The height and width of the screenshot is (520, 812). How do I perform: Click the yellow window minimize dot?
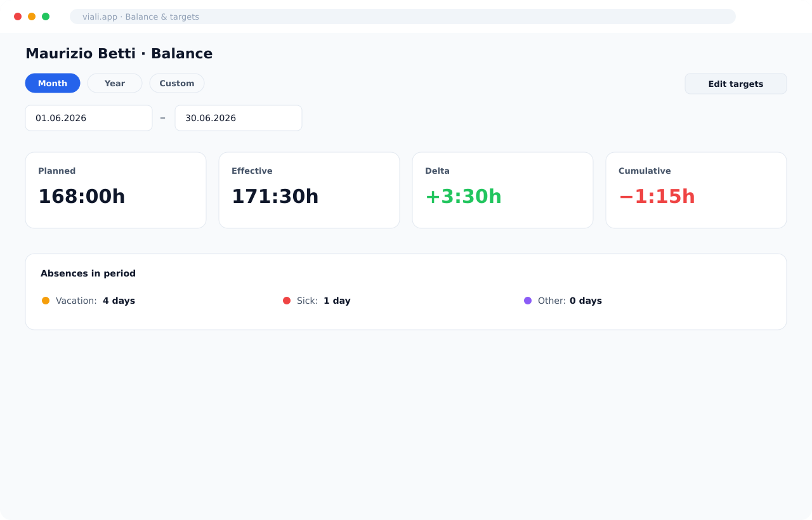[32, 16]
